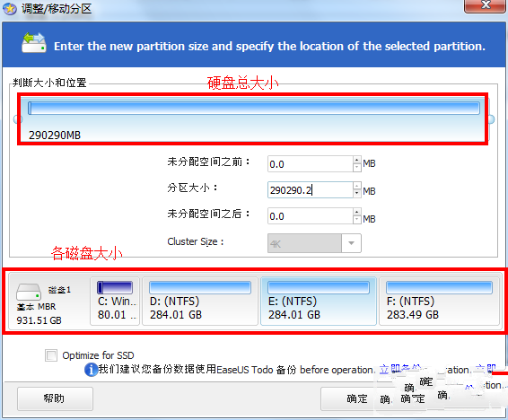Enable the Optimize for SSD checkbox

point(51,355)
